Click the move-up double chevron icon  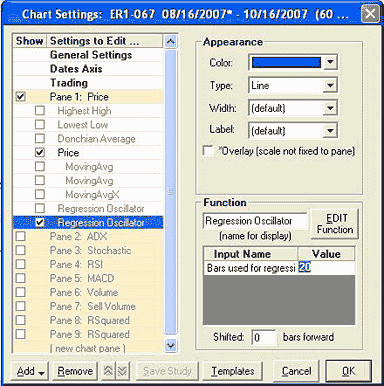[x=108, y=371]
